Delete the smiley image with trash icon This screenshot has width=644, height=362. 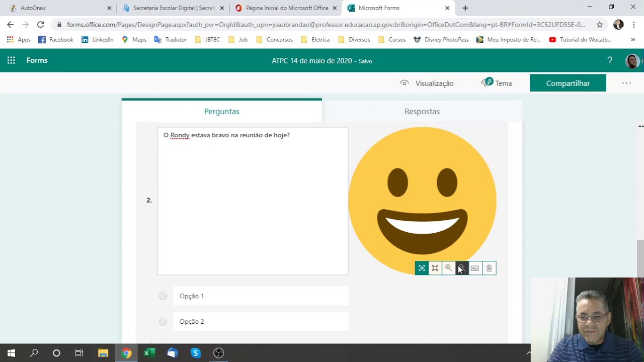click(x=489, y=268)
